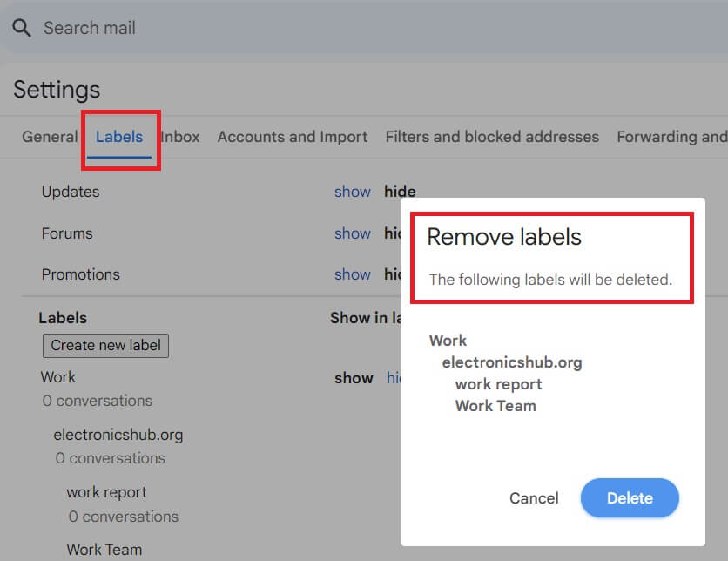Click show next to the Work label
The width and height of the screenshot is (728, 561).
tap(354, 378)
